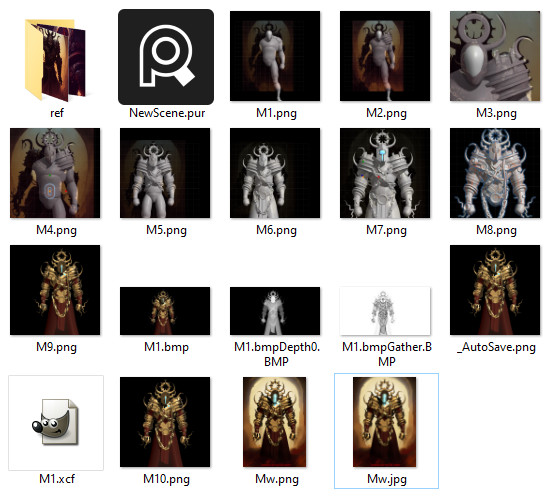Select the NewScene.pur PureRef file icon
549x501 pixels.
coord(166,57)
